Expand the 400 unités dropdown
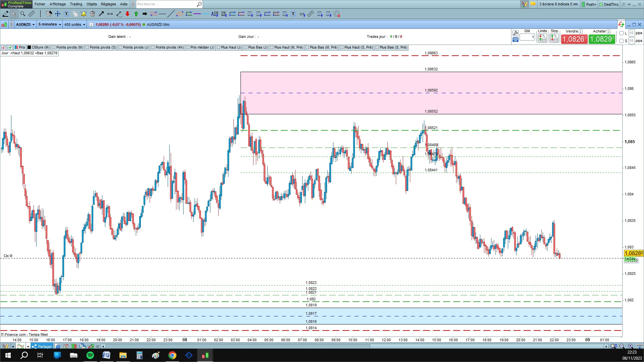This screenshot has width=644, height=362. tap(74, 24)
